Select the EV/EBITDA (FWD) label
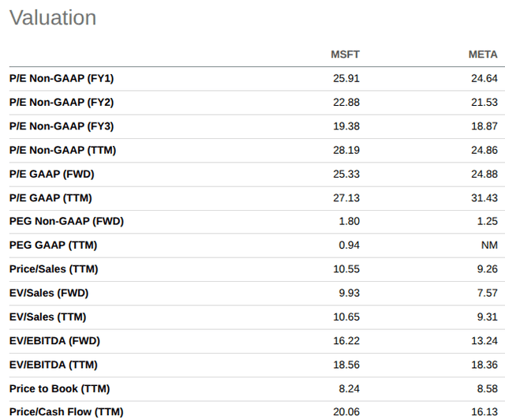The width and height of the screenshot is (505, 420). click(x=54, y=341)
